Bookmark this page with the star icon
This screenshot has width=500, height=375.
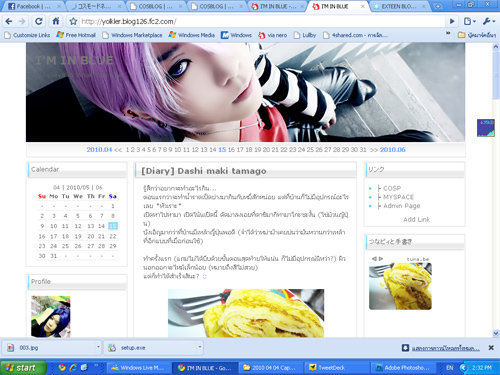click(73, 22)
